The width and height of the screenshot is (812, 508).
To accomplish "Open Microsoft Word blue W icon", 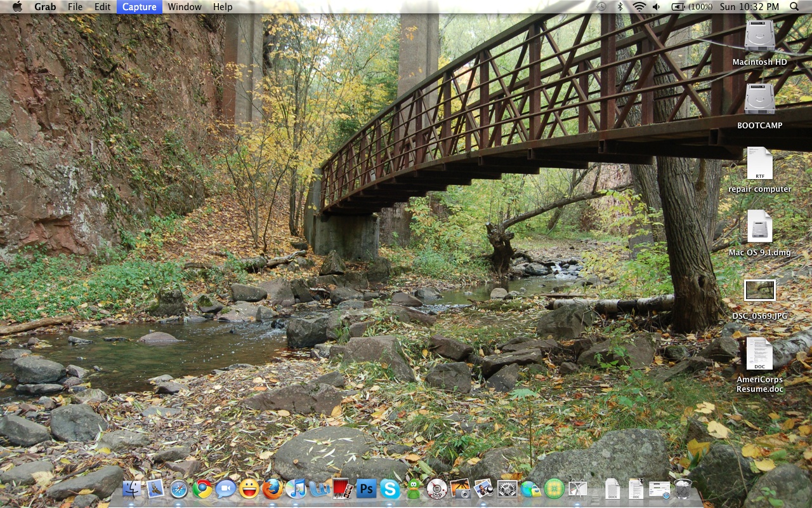I will tap(319, 488).
